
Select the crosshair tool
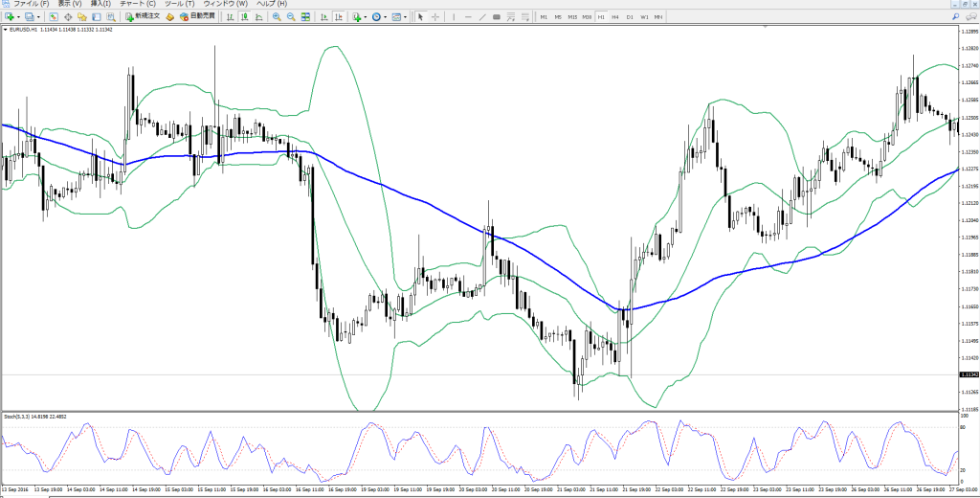tap(435, 17)
